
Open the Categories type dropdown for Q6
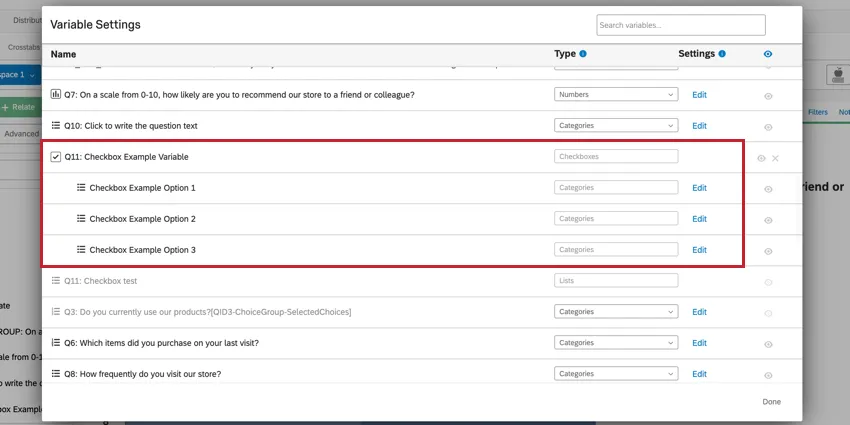[616, 343]
